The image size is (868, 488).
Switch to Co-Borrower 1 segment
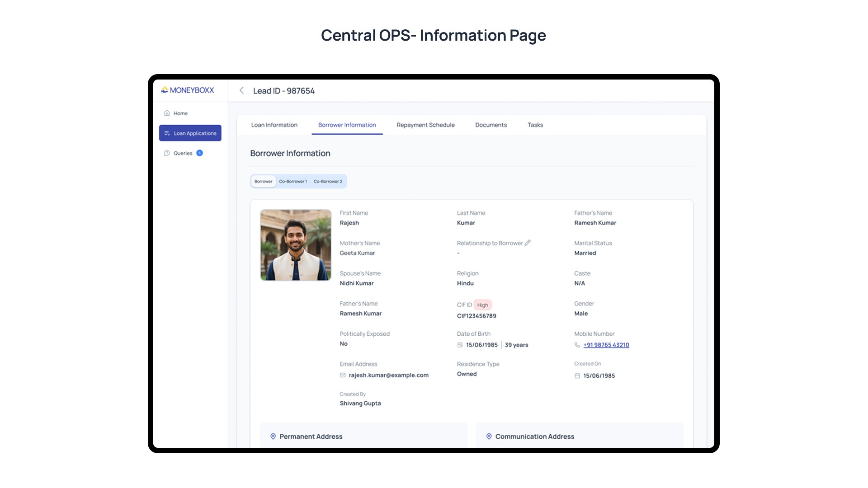tap(292, 181)
